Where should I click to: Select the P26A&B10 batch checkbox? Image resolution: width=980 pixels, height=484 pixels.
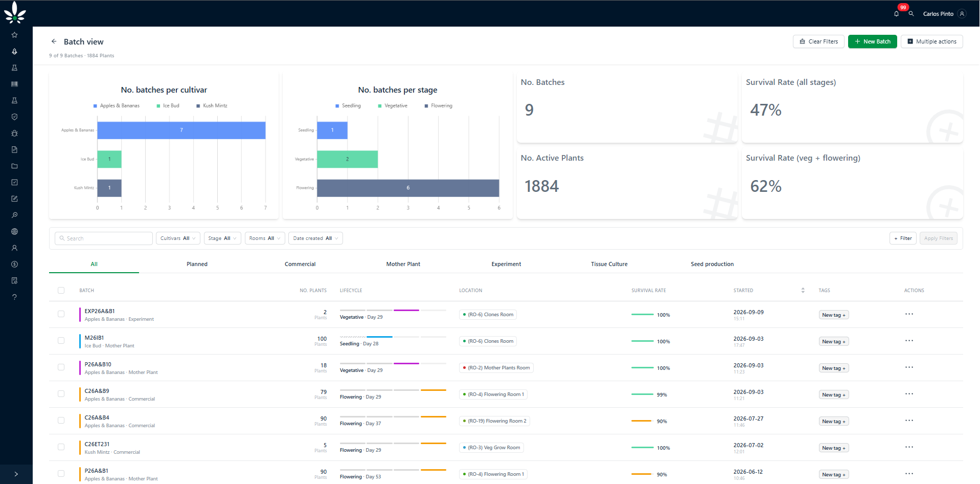coord(61,367)
